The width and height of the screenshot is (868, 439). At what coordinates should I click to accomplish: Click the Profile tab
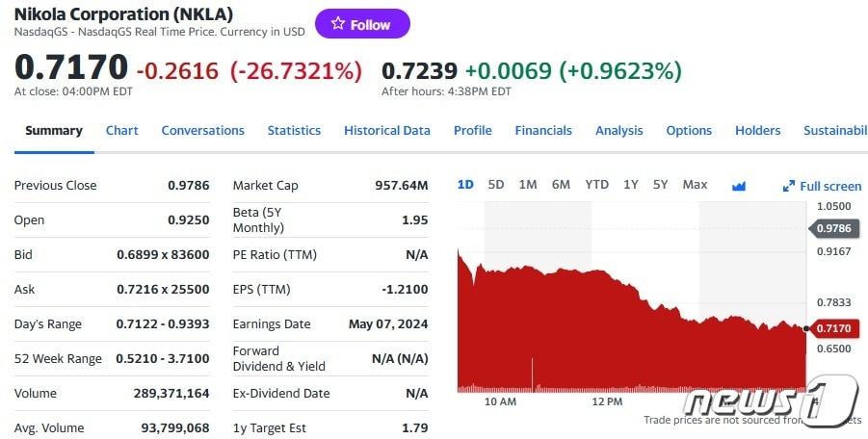pyautogui.click(x=472, y=131)
